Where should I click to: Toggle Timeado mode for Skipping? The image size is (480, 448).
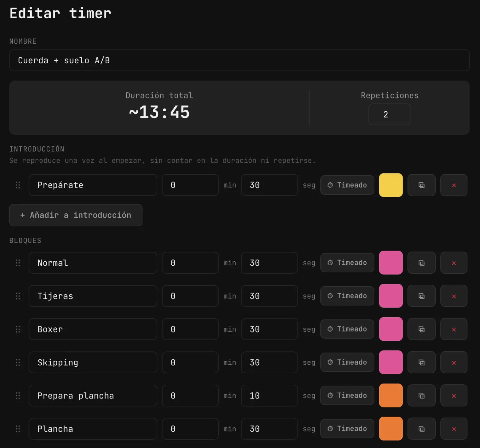pos(347,362)
